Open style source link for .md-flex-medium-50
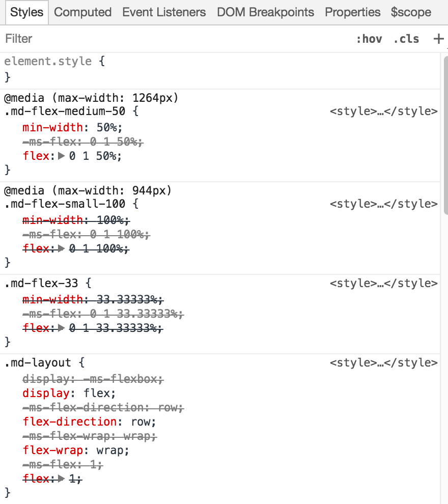 (x=383, y=111)
